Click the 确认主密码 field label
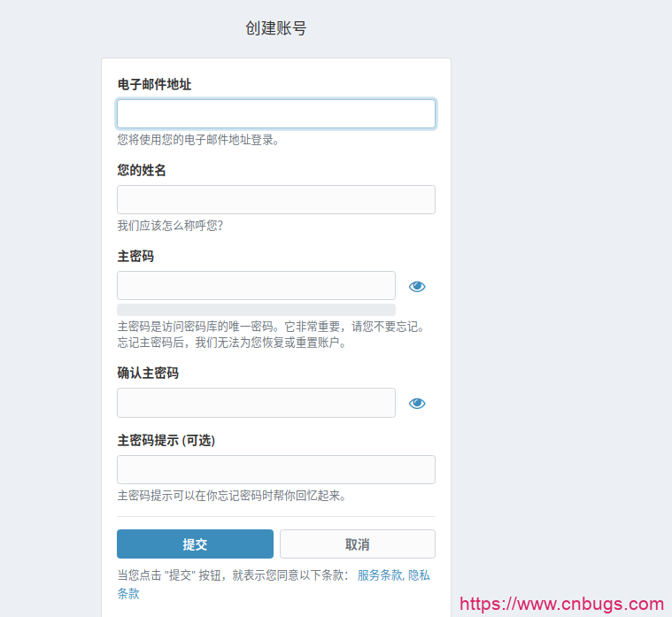 tap(148, 373)
